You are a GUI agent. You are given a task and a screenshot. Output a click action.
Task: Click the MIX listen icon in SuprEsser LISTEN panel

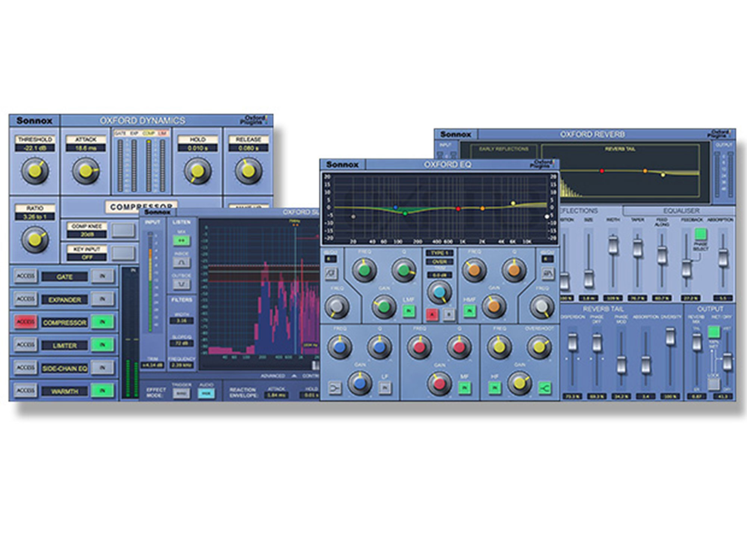tap(182, 240)
